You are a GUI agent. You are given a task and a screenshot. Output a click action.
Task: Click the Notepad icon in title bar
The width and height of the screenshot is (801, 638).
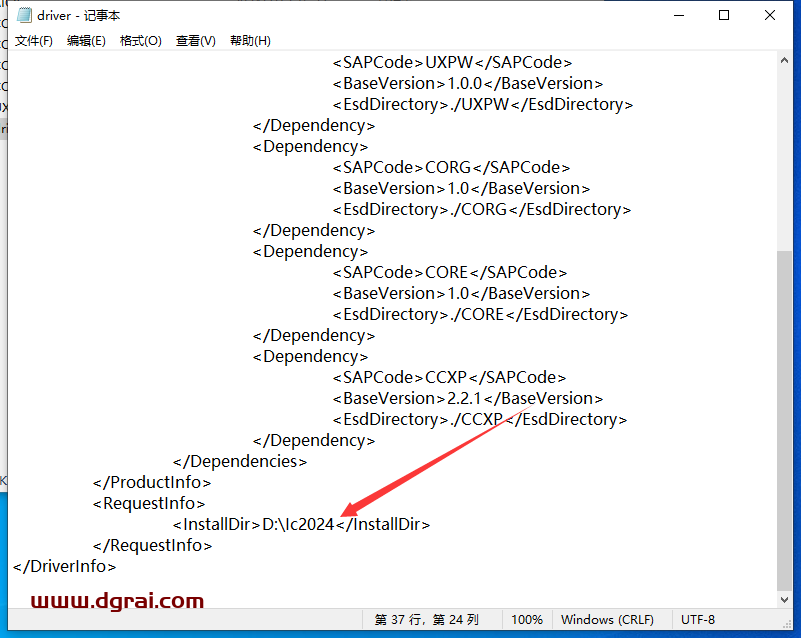24,15
